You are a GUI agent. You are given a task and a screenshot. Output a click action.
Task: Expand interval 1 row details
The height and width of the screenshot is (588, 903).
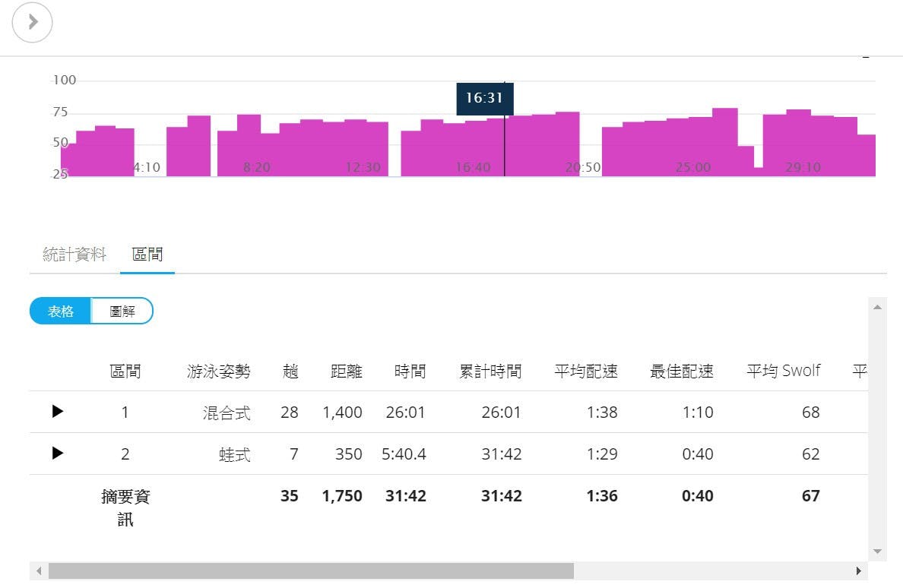click(x=58, y=412)
